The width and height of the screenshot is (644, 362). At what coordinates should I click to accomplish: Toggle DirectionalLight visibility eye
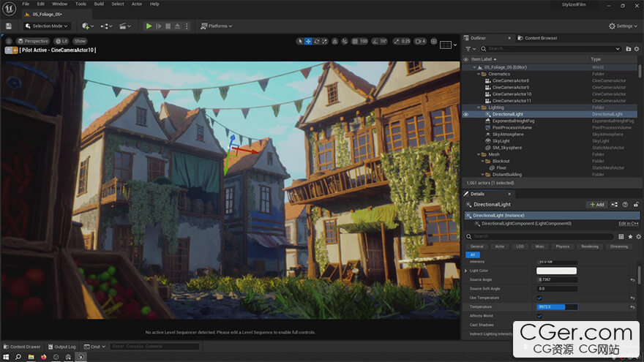465,115
